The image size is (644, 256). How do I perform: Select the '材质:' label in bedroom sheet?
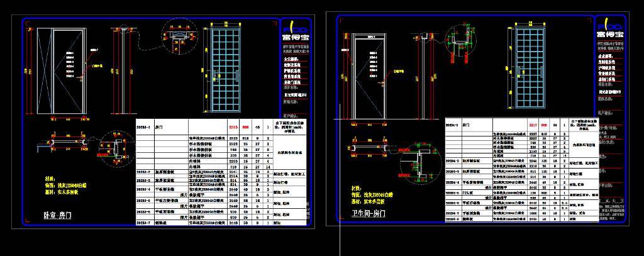[49, 179]
